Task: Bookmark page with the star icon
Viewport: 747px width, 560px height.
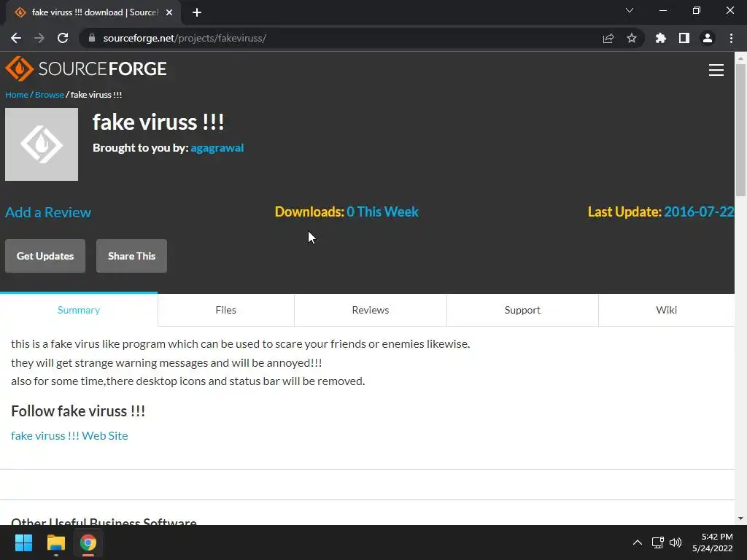Action: (x=632, y=38)
